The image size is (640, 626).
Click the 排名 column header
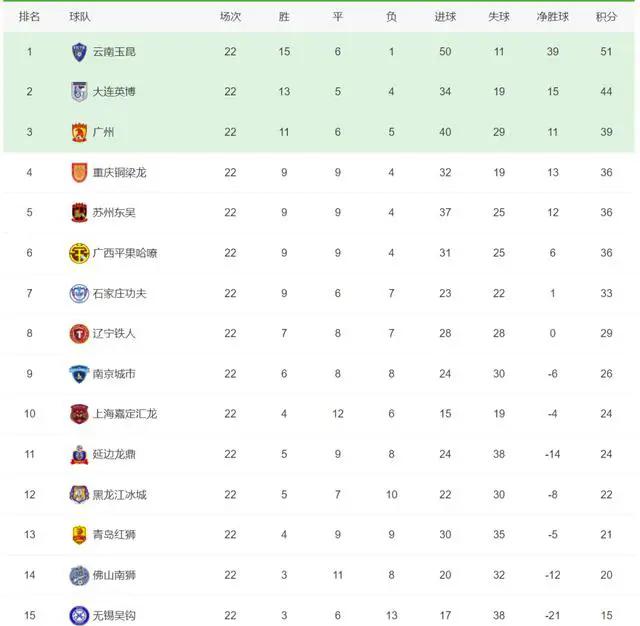[29, 17]
